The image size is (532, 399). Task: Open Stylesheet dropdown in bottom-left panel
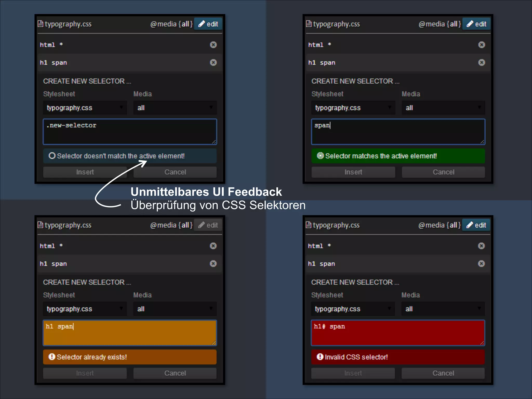(x=85, y=309)
